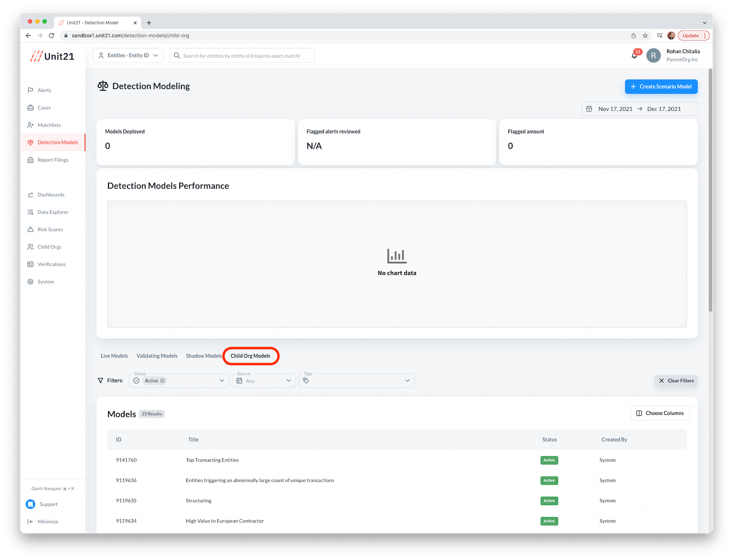The image size is (733, 560).
Task: Select start date Nov 17, 2021
Action: (x=615, y=109)
